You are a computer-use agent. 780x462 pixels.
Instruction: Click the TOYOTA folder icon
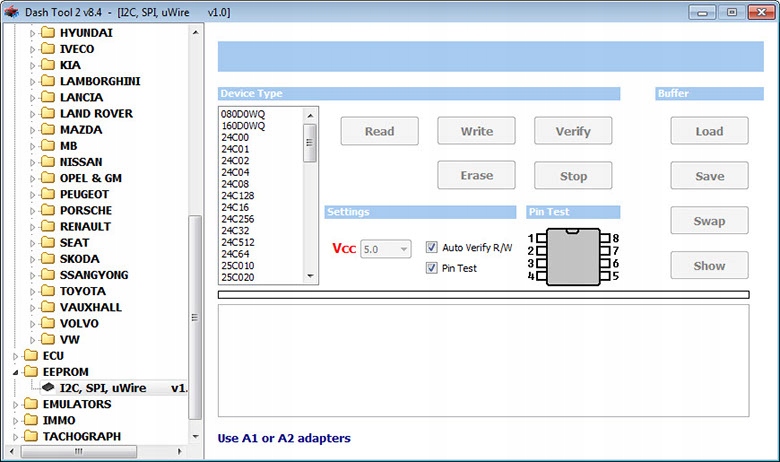(x=48, y=291)
